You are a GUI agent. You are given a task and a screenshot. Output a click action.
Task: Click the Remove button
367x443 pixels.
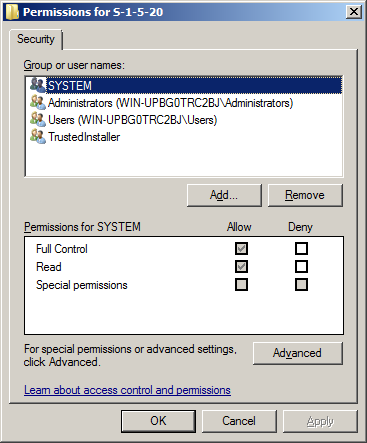305,195
